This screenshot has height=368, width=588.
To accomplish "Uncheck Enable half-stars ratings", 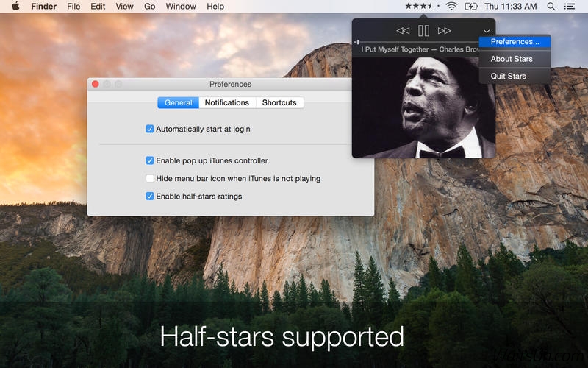I will click(x=150, y=197).
